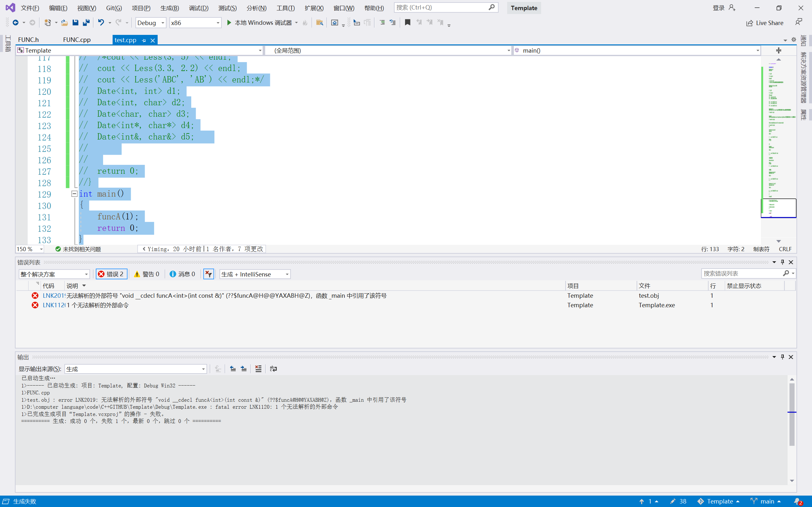The width and height of the screenshot is (812, 507).
Task: Open the Debug menu
Action: 199,8
